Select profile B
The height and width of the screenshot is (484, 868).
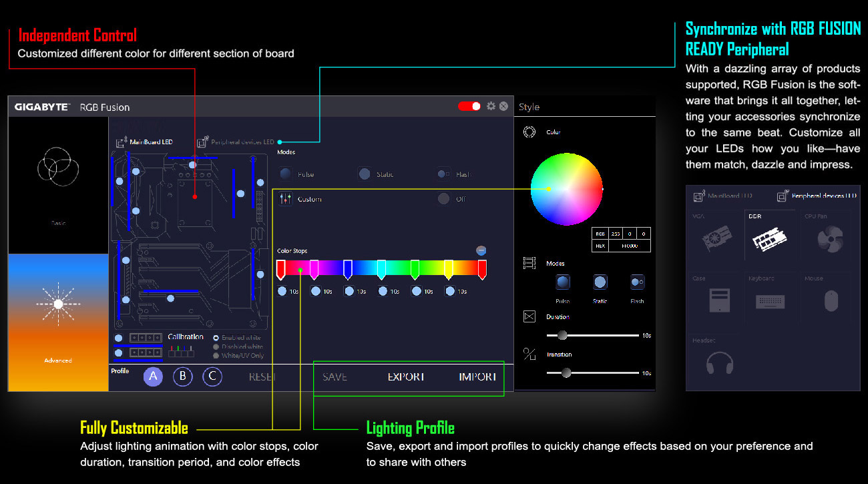(x=182, y=377)
